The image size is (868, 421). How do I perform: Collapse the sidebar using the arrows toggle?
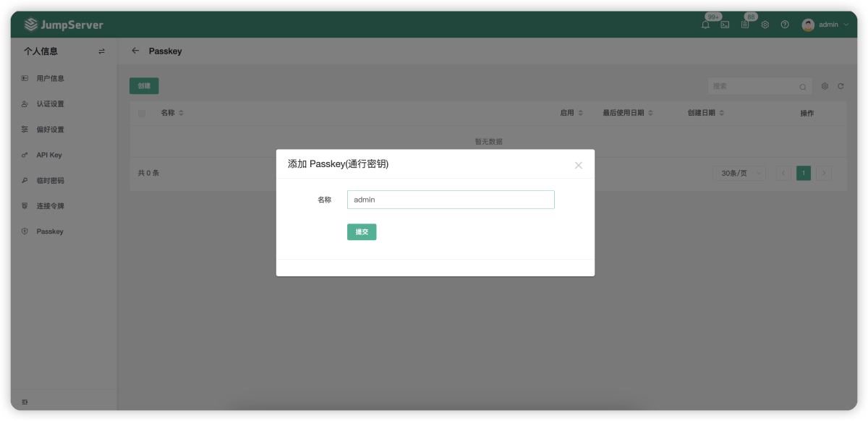coord(101,51)
